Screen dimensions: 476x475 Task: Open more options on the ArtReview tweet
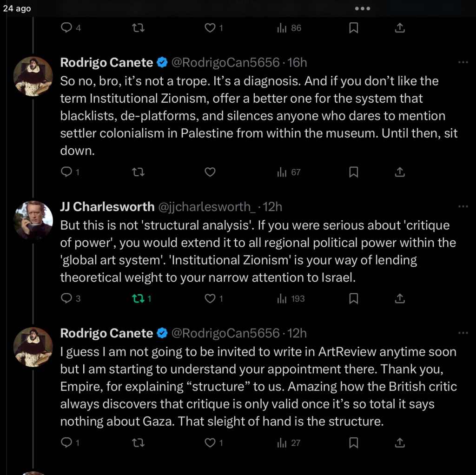pyautogui.click(x=463, y=333)
